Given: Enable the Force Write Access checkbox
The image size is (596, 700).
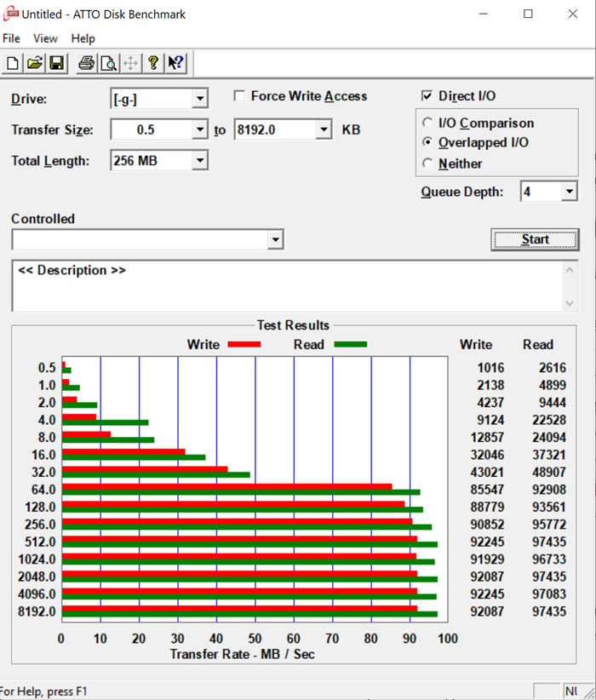Looking at the screenshot, I should 239,96.
